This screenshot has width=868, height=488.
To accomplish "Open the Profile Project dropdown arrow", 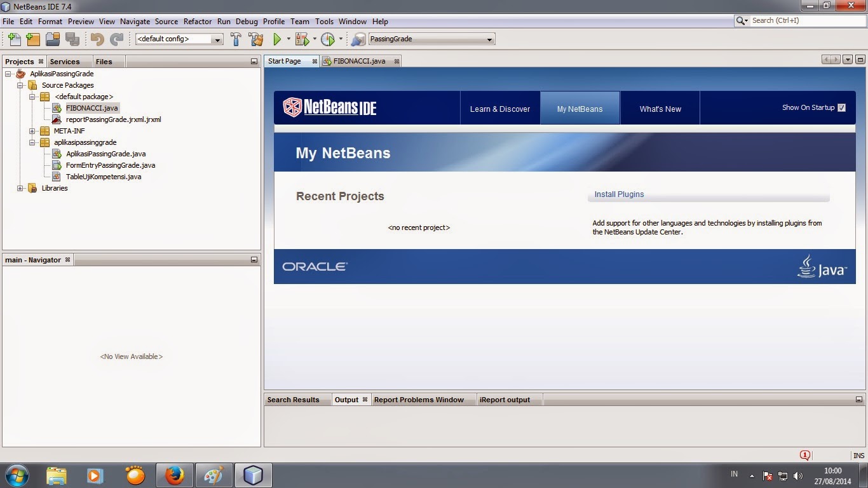I will coord(341,39).
